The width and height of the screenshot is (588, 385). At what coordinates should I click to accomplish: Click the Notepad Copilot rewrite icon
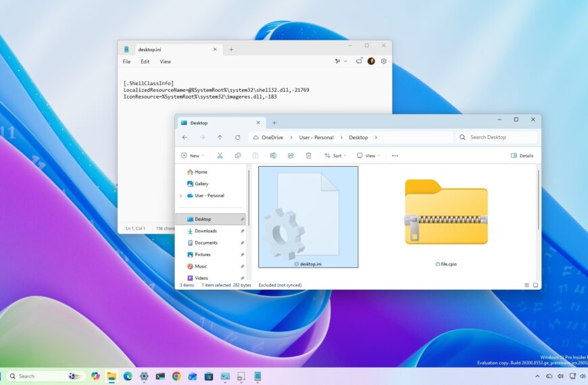coord(337,61)
